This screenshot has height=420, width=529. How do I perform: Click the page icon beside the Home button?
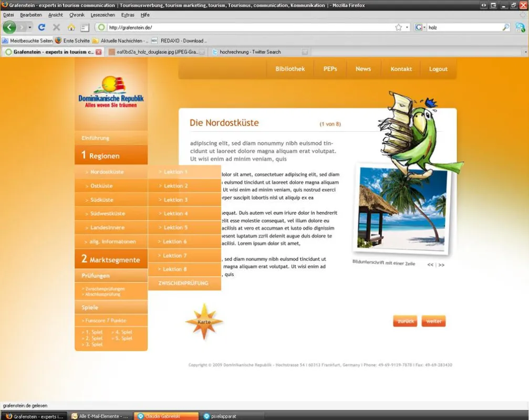tap(85, 28)
